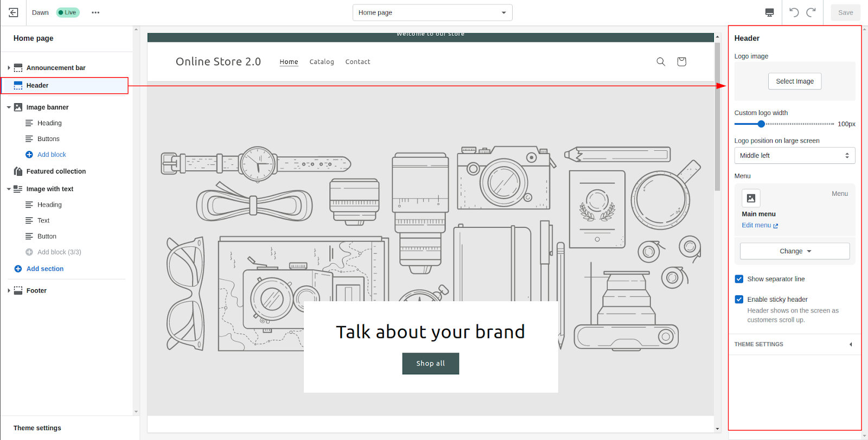The width and height of the screenshot is (868, 440).
Task: Click the plus icon beside Add block
Action: 29,155
